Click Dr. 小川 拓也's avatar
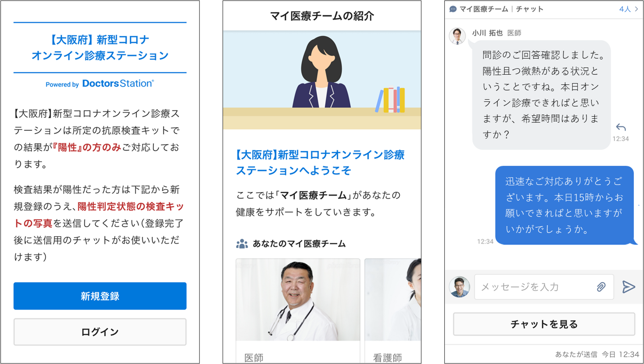The width and height of the screenshot is (644, 364). click(x=457, y=36)
